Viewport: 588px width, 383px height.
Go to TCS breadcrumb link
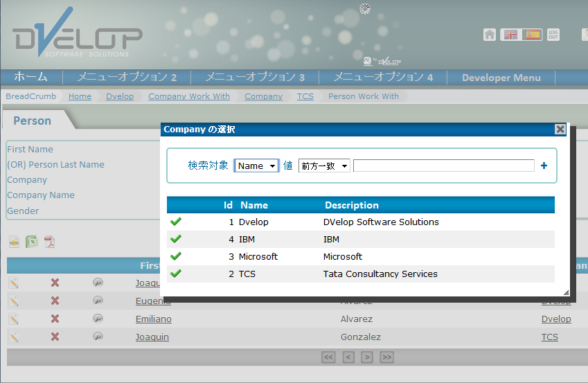(x=305, y=96)
